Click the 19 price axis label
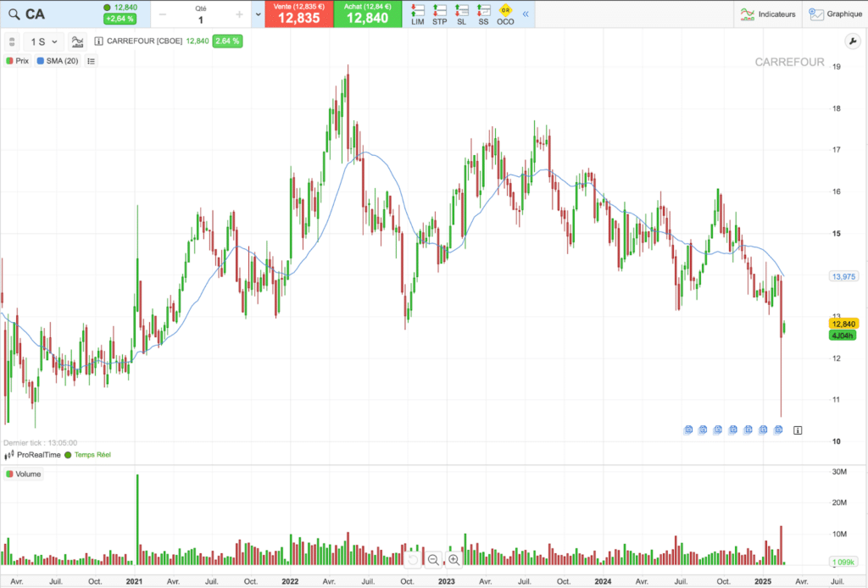The image size is (868, 588). tap(837, 67)
